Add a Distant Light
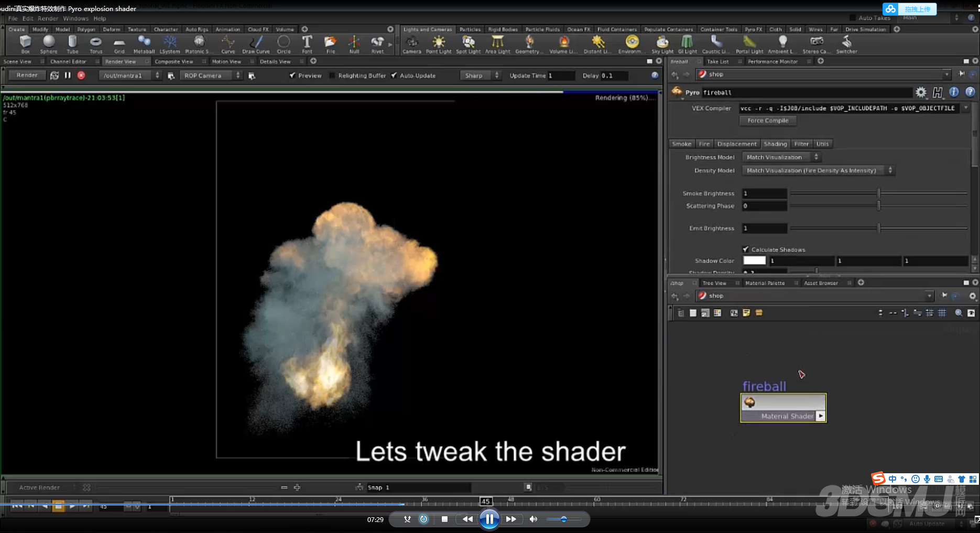 click(597, 44)
